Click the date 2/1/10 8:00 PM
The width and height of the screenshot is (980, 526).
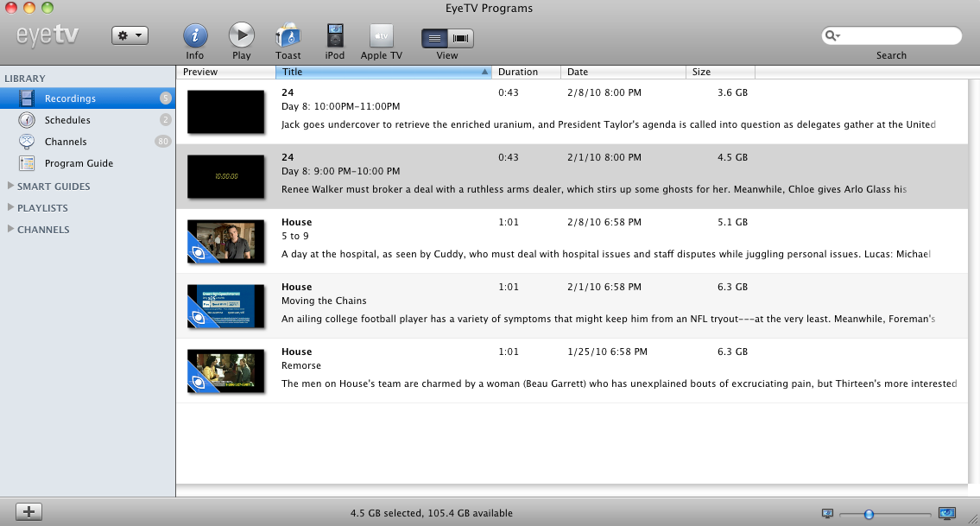604,157
